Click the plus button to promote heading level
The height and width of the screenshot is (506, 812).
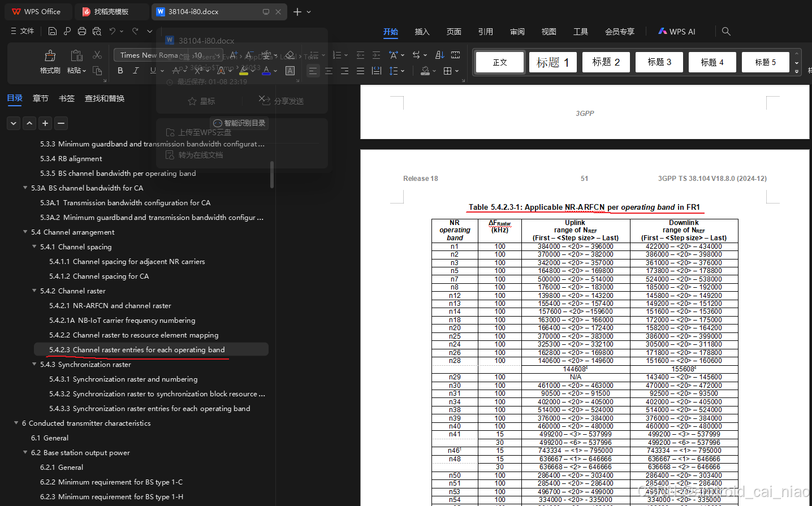point(45,123)
